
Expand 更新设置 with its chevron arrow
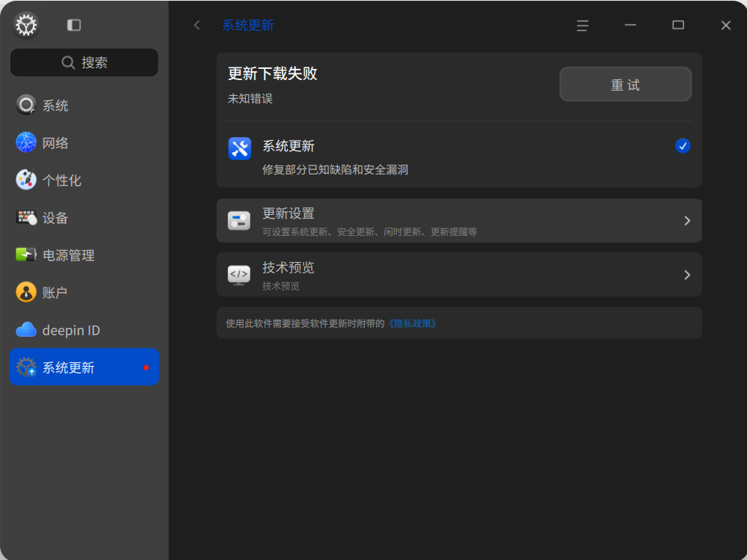[687, 220]
